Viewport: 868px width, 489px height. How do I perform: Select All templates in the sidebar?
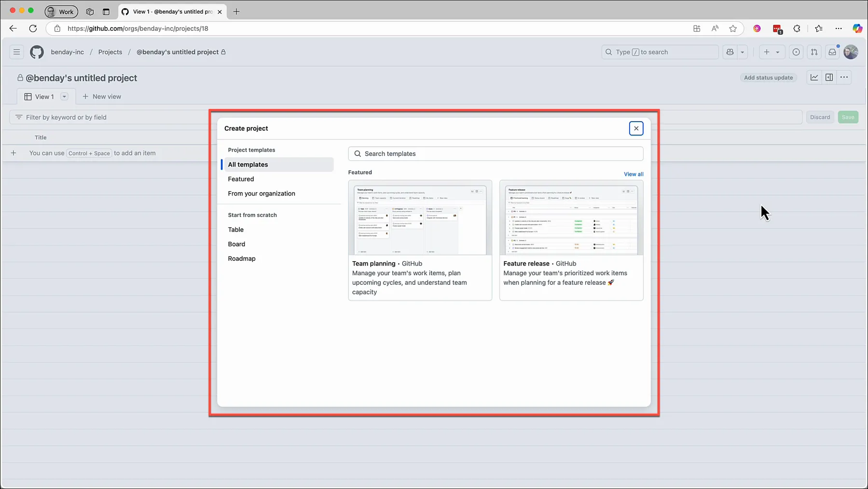pyautogui.click(x=278, y=165)
